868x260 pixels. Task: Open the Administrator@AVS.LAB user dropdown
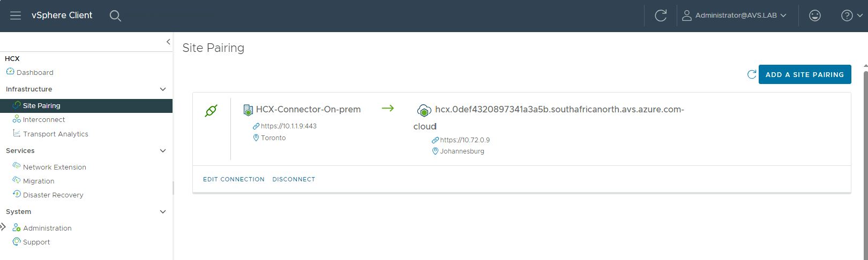[x=734, y=16]
